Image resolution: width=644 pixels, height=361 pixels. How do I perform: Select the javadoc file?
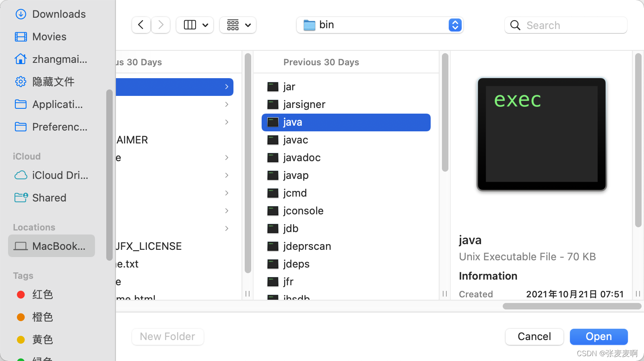click(x=346, y=158)
